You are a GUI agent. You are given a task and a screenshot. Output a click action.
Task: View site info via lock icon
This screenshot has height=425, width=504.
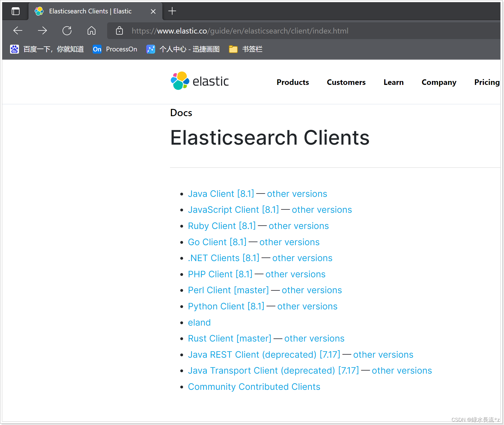click(119, 30)
